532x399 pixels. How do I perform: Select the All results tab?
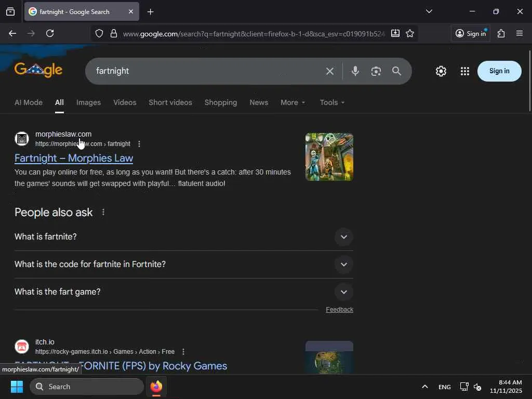[59, 102]
